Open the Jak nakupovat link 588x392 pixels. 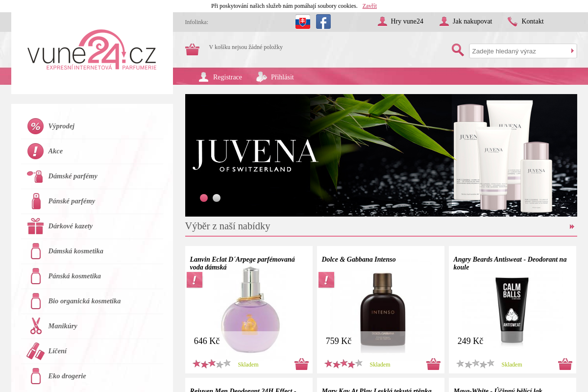point(472,22)
